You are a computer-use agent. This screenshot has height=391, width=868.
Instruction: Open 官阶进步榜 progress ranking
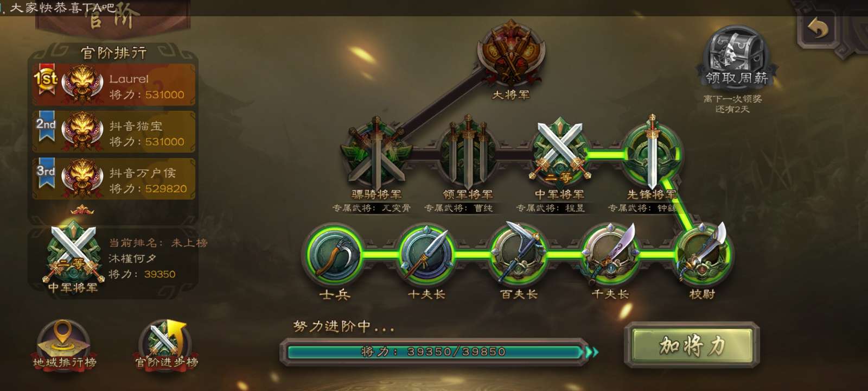[x=166, y=344]
